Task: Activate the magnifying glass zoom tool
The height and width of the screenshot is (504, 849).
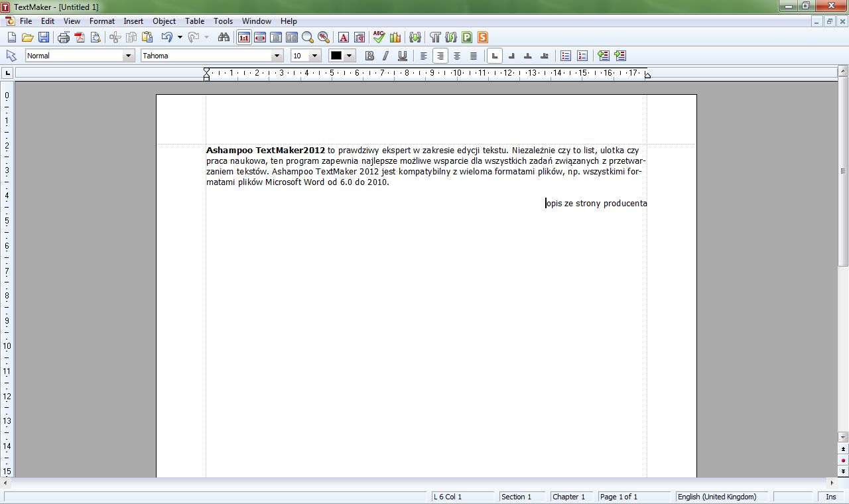Action: coord(308,38)
